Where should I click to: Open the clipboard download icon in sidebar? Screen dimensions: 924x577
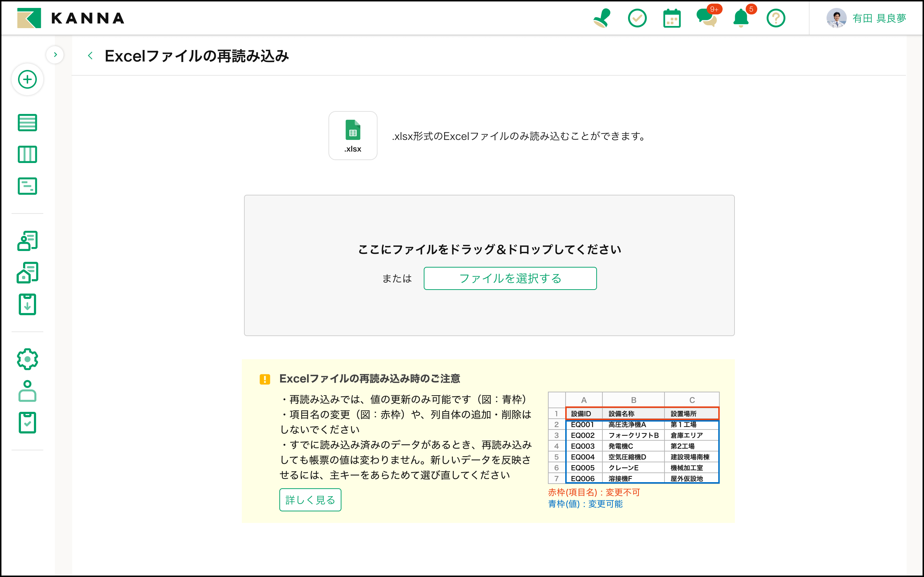[x=27, y=304]
